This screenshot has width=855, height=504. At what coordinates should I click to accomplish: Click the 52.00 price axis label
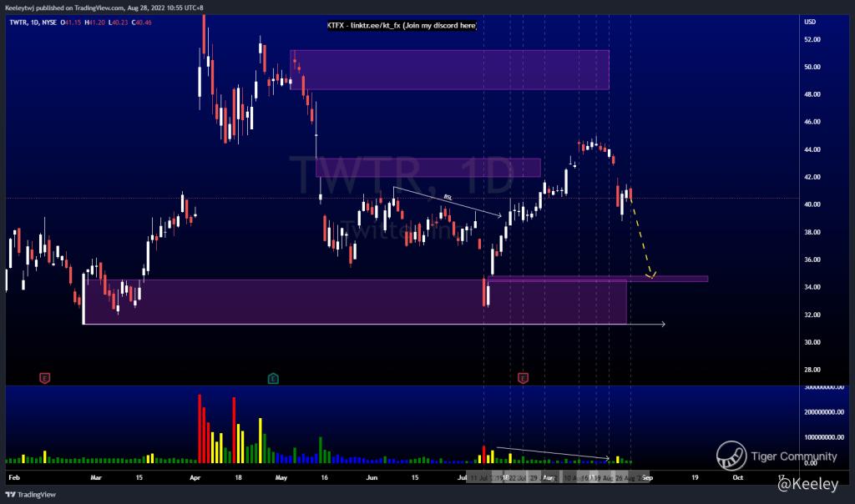pyautogui.click(x=812, y=40)
